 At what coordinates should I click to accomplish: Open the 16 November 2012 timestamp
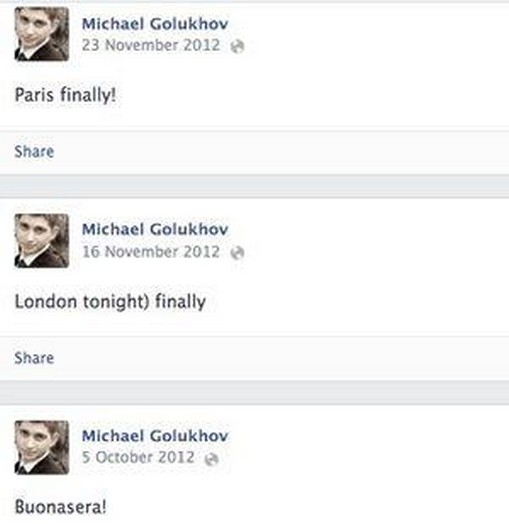click(151, 252)
